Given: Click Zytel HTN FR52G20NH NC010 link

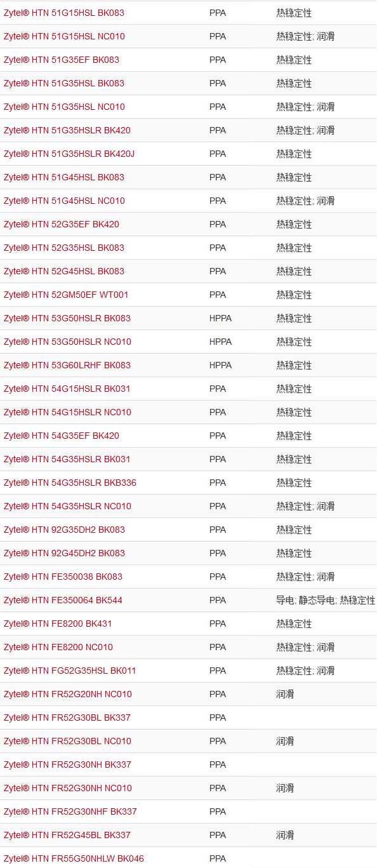Looking at the screenshot, I should (x=68, y=694).
